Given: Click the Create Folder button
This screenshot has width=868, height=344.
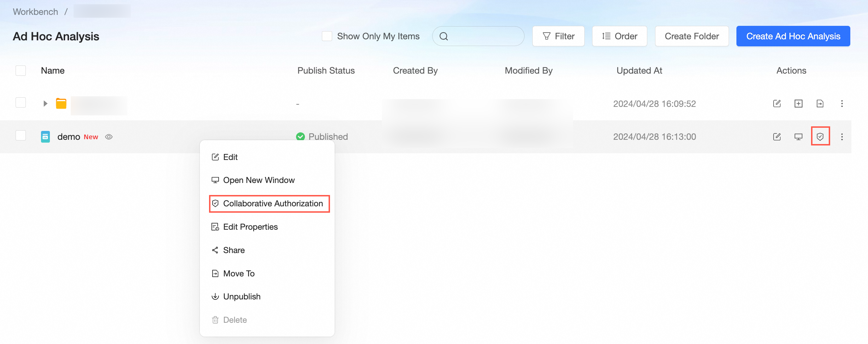Looking at the screenshot, I should coord(692,36).
